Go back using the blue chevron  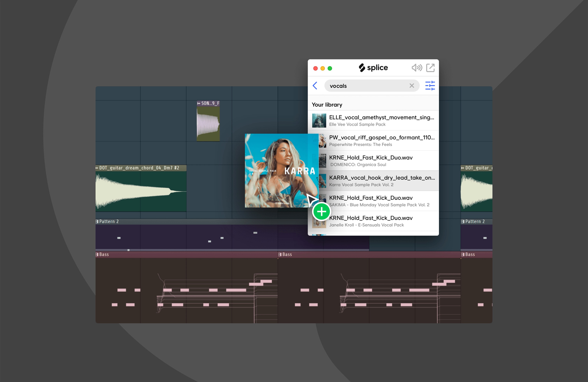(315, 86)
